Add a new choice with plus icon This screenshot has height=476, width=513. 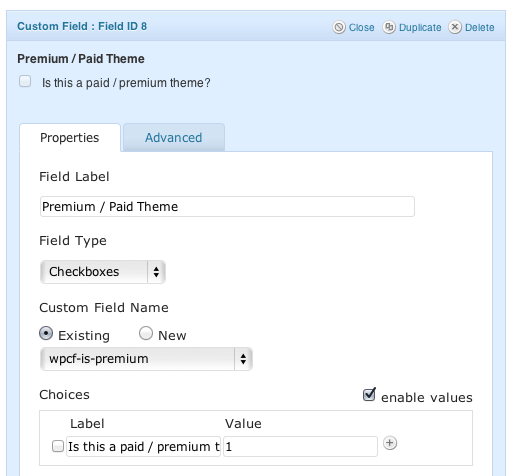(x=390, y=443)
